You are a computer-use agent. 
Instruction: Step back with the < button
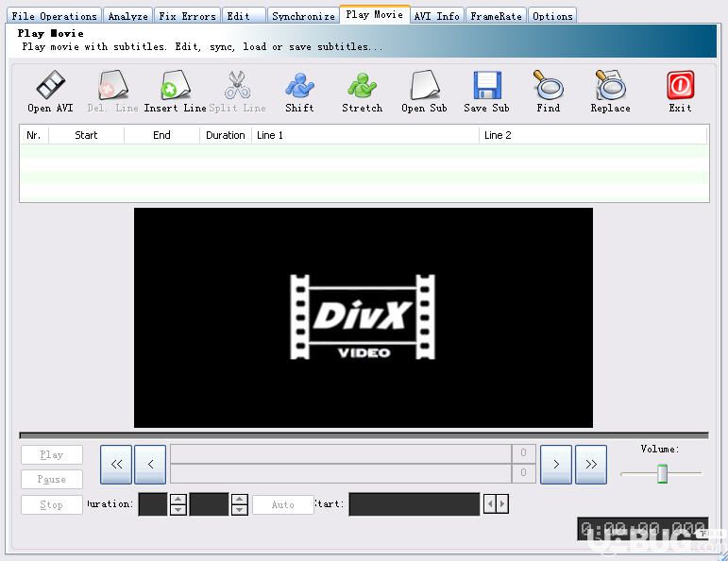150,465
